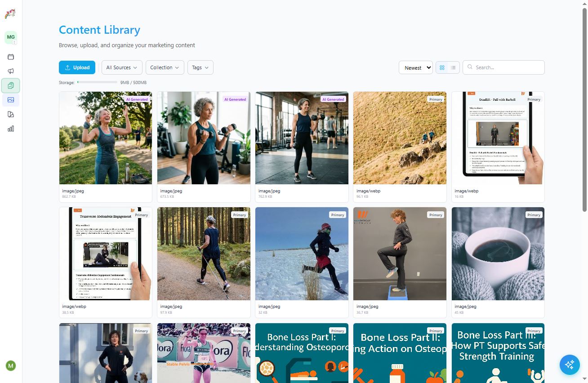Image resolution: width=588 pixels, height=383 pixels.
Task: Open the Bone Loss Part II graphic
Action: click(x=400, y=353)
